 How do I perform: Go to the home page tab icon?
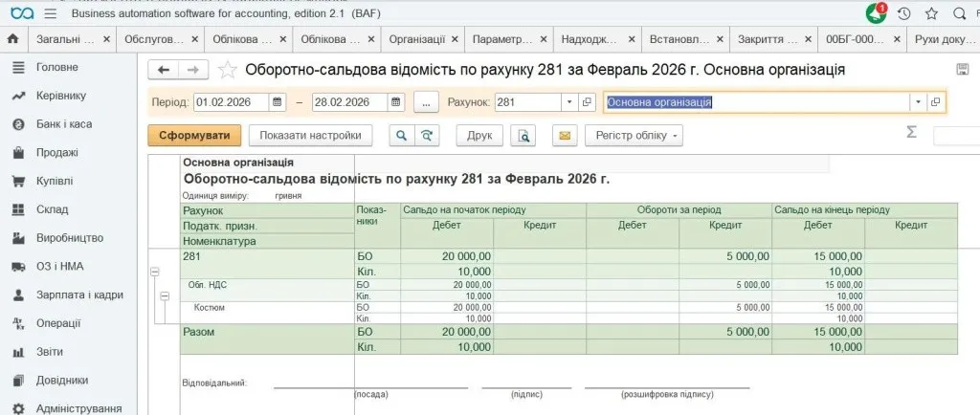13,38
